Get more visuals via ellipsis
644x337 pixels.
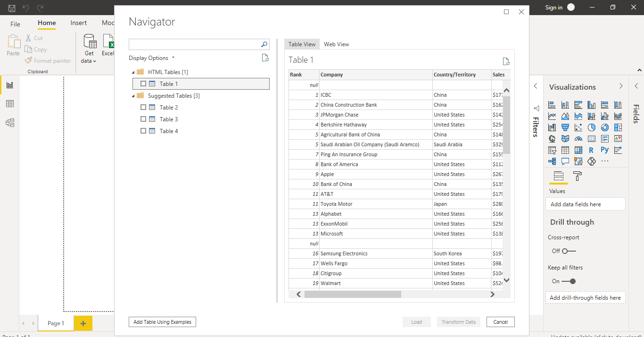coord(605,161)
